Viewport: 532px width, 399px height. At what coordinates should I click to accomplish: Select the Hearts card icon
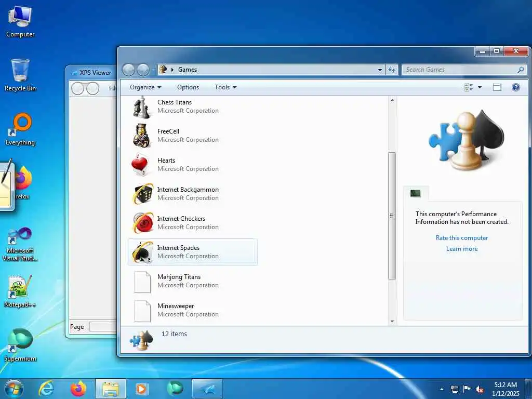pyautogui.click(x=140, y=165)
